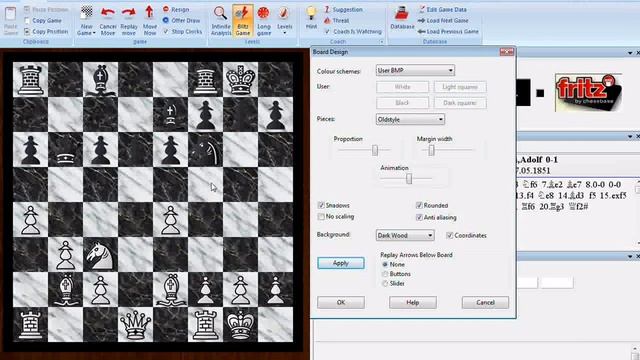Click Copy Game in Clipboard group

click(43, 20)
